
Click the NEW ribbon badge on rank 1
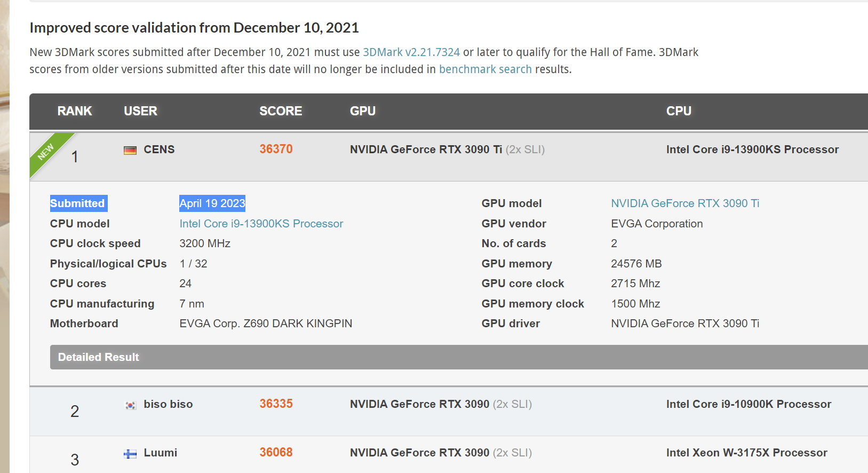pyautogui.click(x=47, y=151)
